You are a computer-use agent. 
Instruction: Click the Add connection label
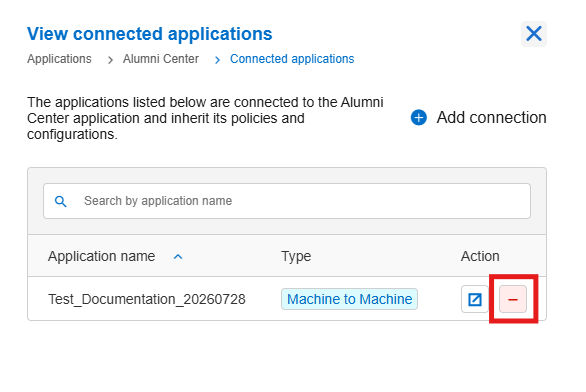[491, 118]
